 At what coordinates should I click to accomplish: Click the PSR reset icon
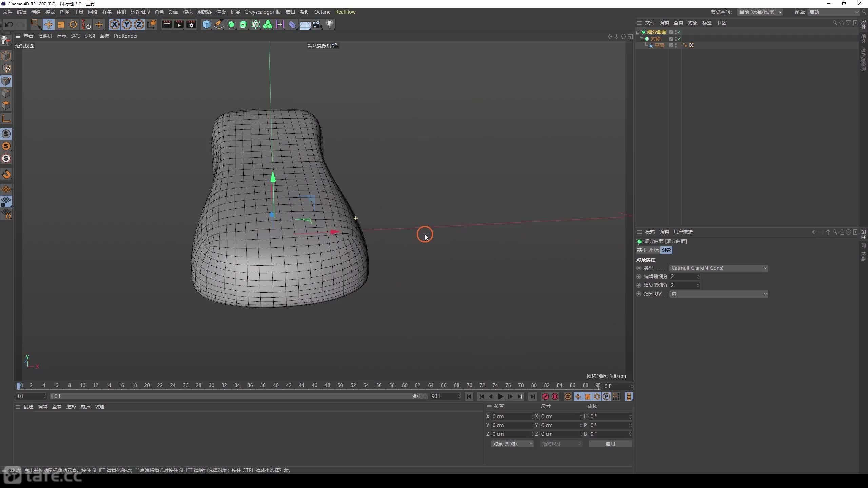click(x=86, y=24)
